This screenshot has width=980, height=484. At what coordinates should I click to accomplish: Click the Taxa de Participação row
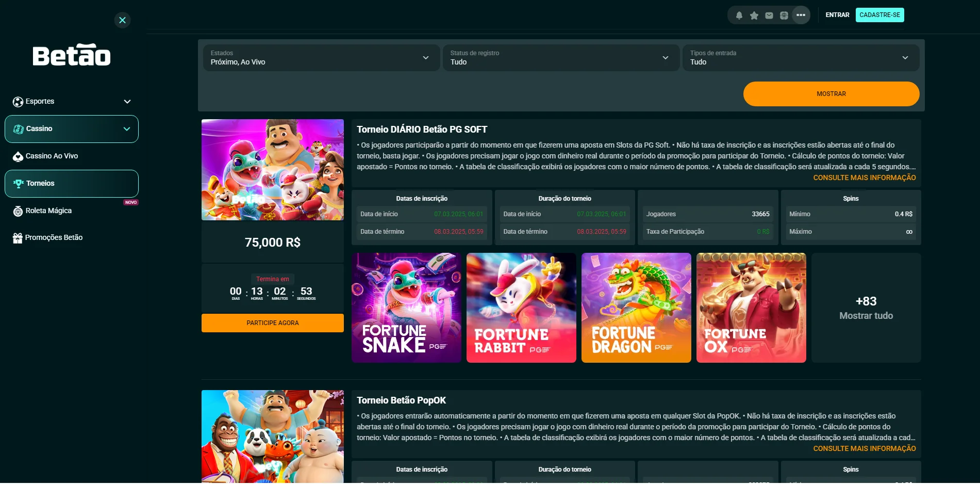(x=708, y=232)
